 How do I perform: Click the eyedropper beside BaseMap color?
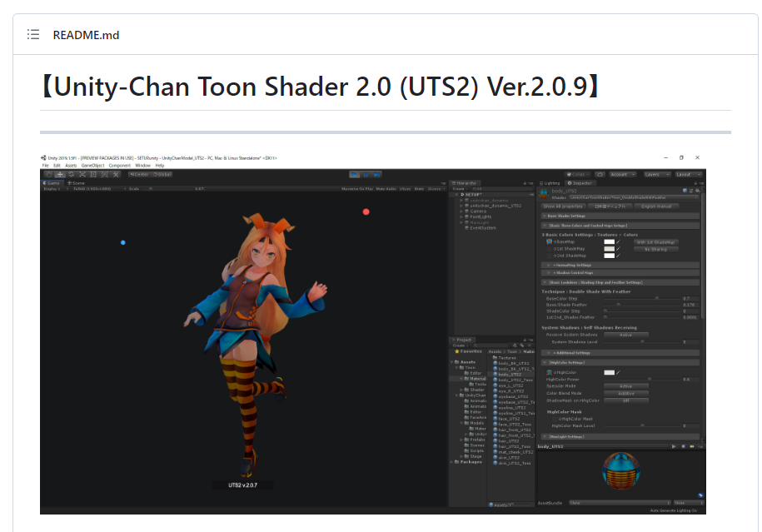(619, 242)
